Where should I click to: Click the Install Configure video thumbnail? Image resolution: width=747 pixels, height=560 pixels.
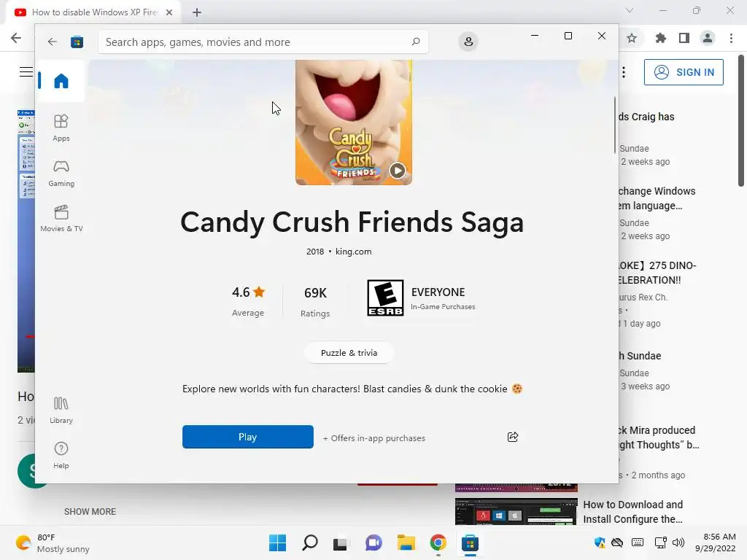(x=516, y=511)
